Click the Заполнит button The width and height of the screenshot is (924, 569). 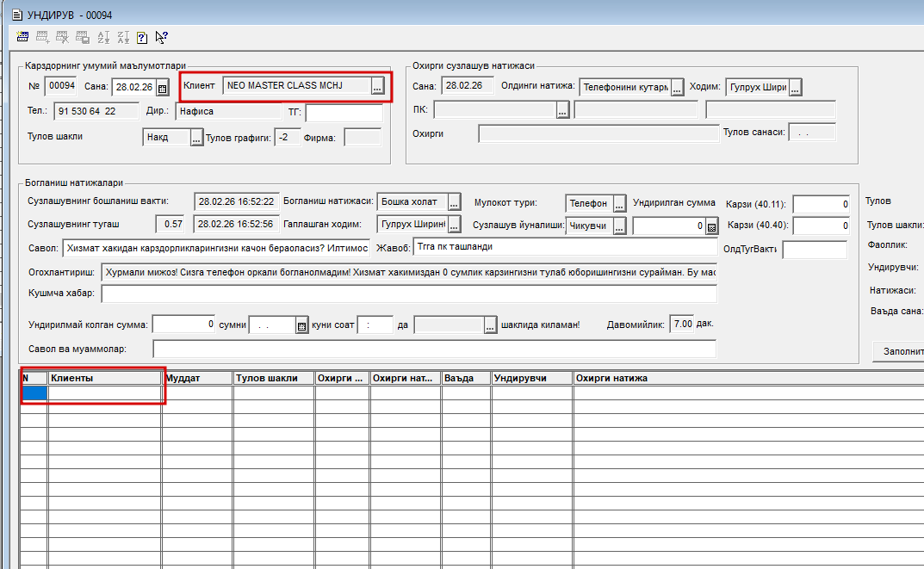point(900,351)
